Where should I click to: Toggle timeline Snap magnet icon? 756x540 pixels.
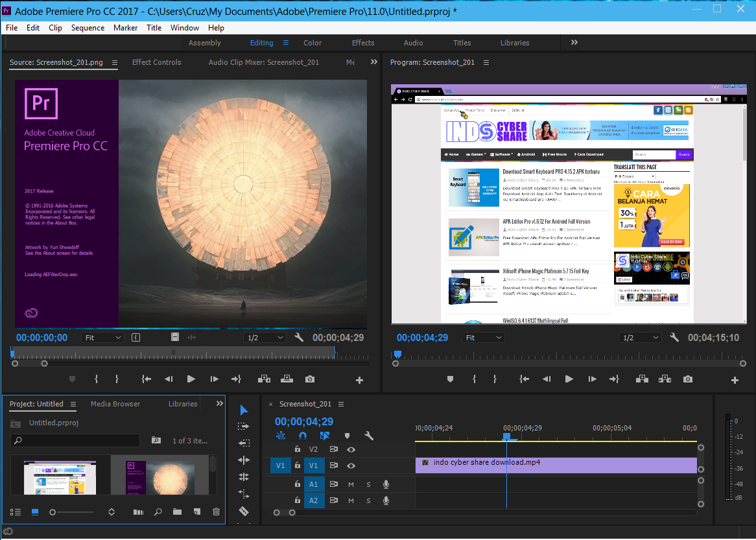point(302,436)
